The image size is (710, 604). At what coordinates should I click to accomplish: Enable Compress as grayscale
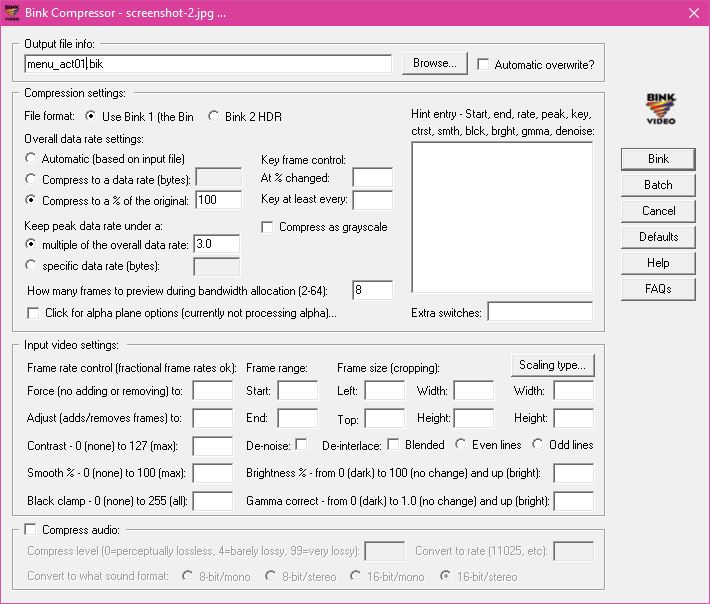pos(267,227)
